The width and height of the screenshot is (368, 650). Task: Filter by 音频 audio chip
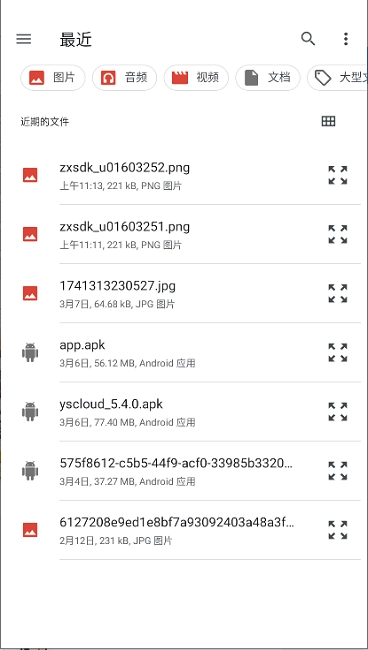(x=124, y=78)
